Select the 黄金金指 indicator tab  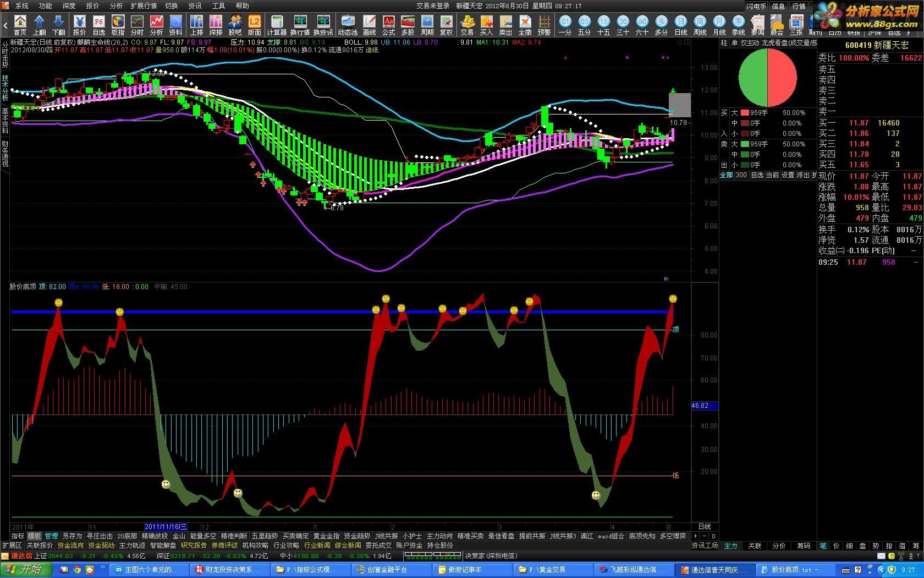point(326,536)
